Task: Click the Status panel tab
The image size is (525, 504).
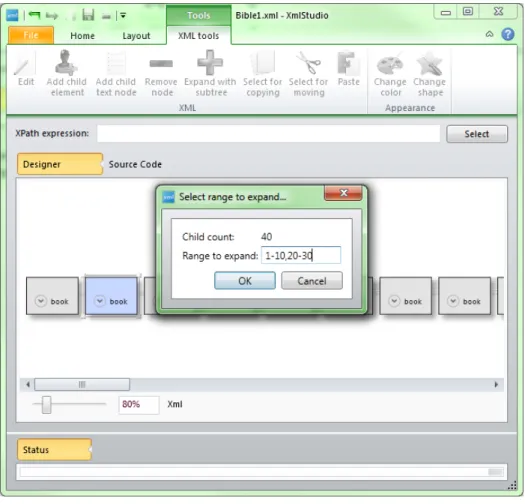Action: tap(54, 449)
